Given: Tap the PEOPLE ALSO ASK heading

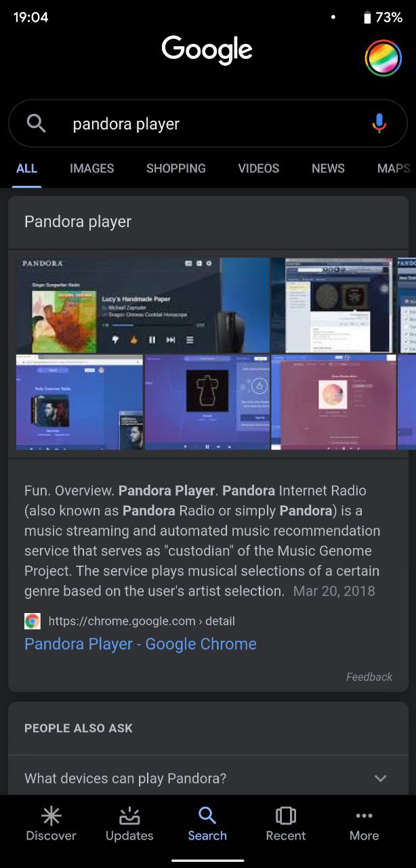Looking at the screenshot, I should [79, 728].
